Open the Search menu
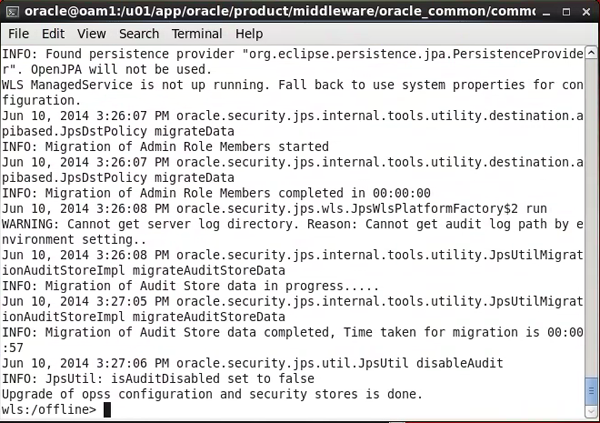Viewport: 600px width, 423px height. point(139,33)
